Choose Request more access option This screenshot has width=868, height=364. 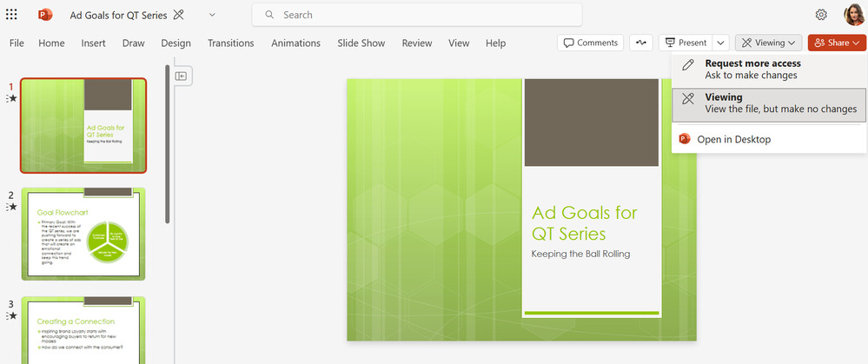click(769, 69)
